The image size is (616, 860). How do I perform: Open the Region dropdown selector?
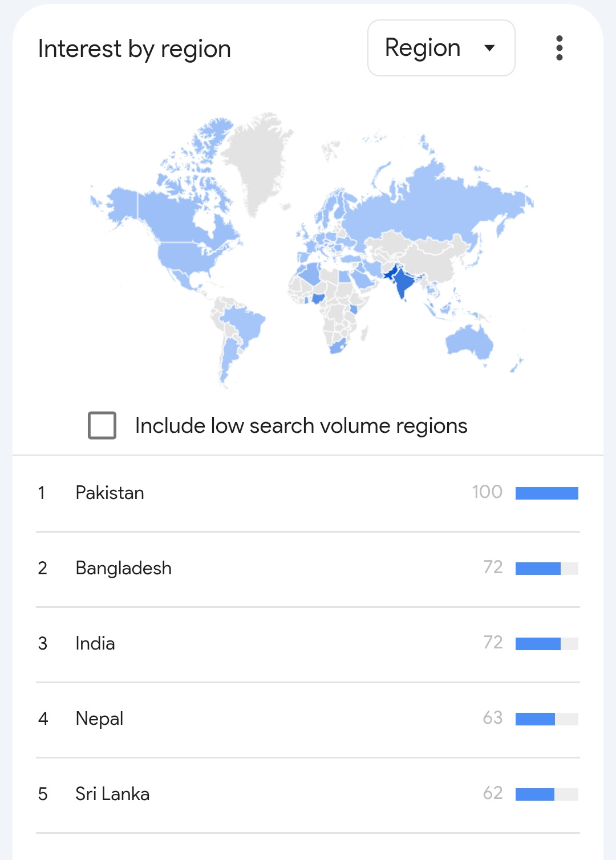coord(441,48)
